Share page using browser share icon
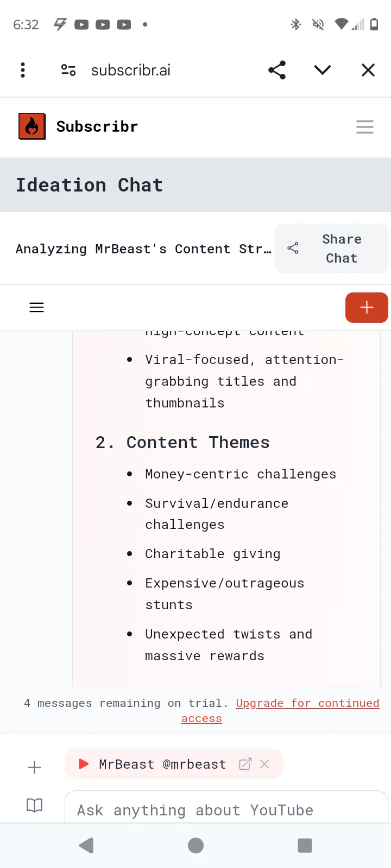Screen dimensions: 391x868 277,70
